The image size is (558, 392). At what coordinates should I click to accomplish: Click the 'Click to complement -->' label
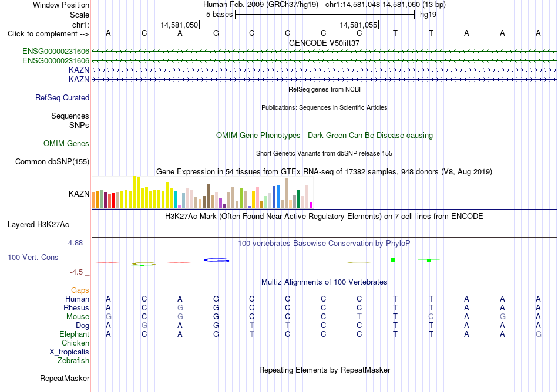coord(48,34)
